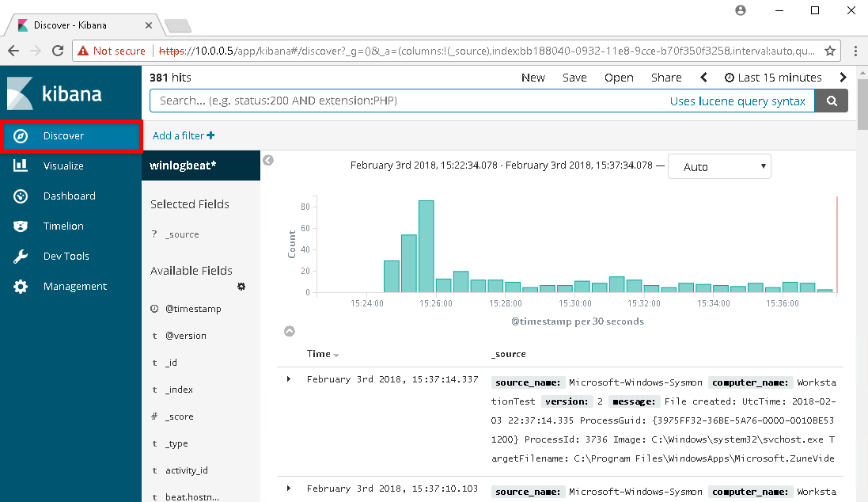
Task: Go to Visualize in the sidebar
Action: click(63, 165)
